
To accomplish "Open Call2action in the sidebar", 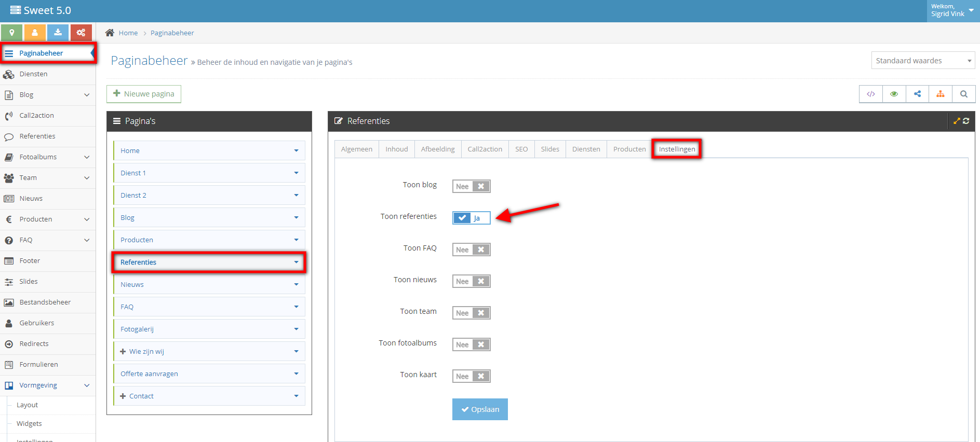I will pyautogui.click(x=48, y=116).
